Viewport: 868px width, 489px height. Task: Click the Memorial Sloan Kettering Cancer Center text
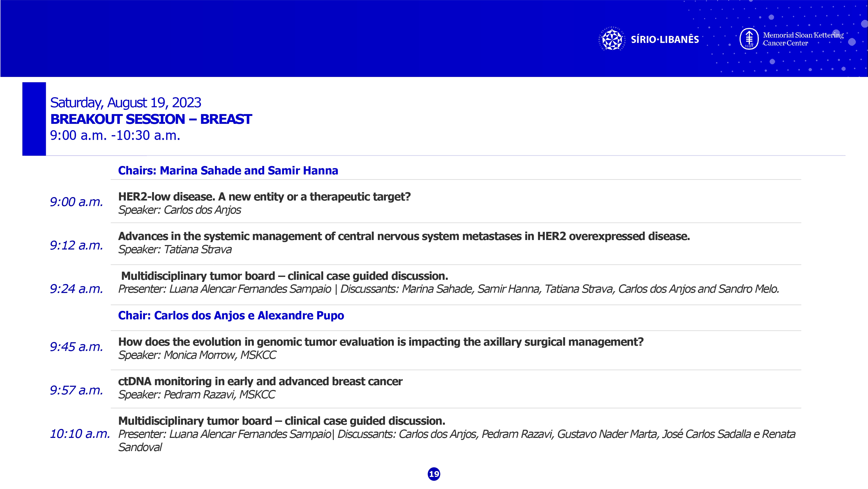click(x=803, y=39)
